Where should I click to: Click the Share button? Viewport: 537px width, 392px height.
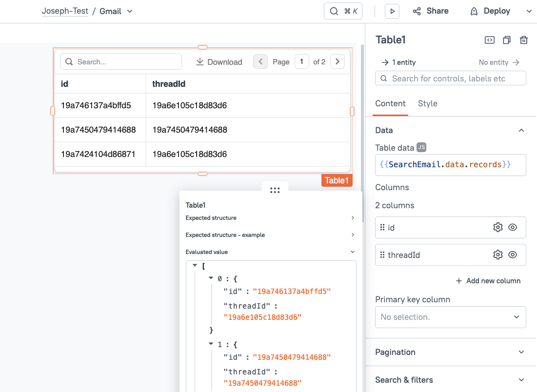(430, 11)
